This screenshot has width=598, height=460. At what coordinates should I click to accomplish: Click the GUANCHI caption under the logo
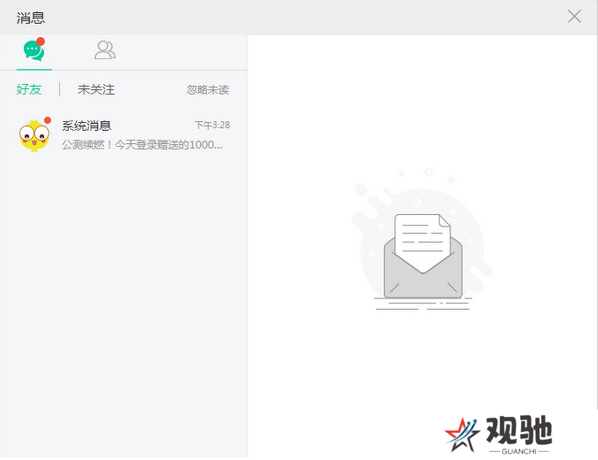point(519,452)
